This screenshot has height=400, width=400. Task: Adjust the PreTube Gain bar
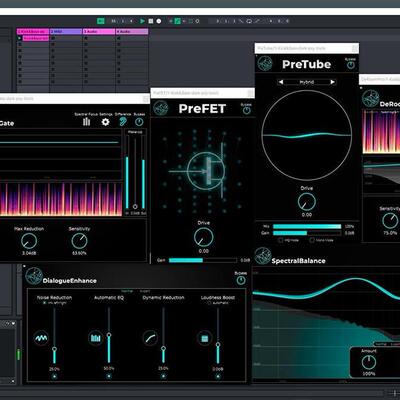[x=307, y=233]
